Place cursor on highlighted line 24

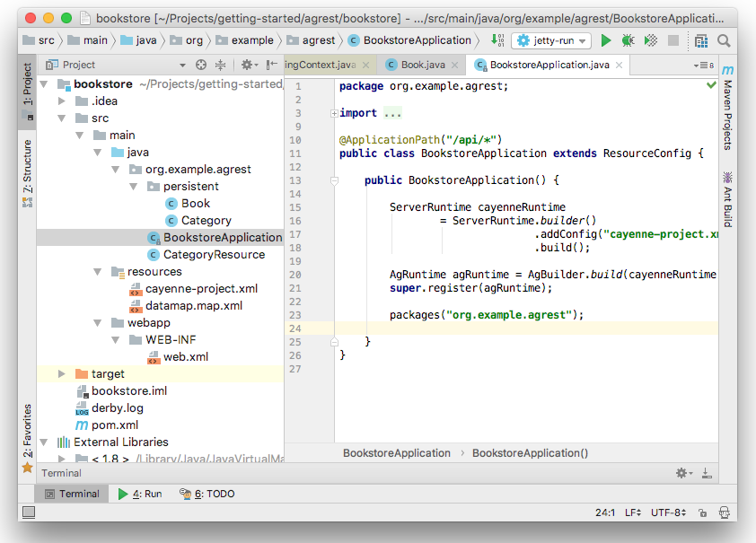click(525, 328)
